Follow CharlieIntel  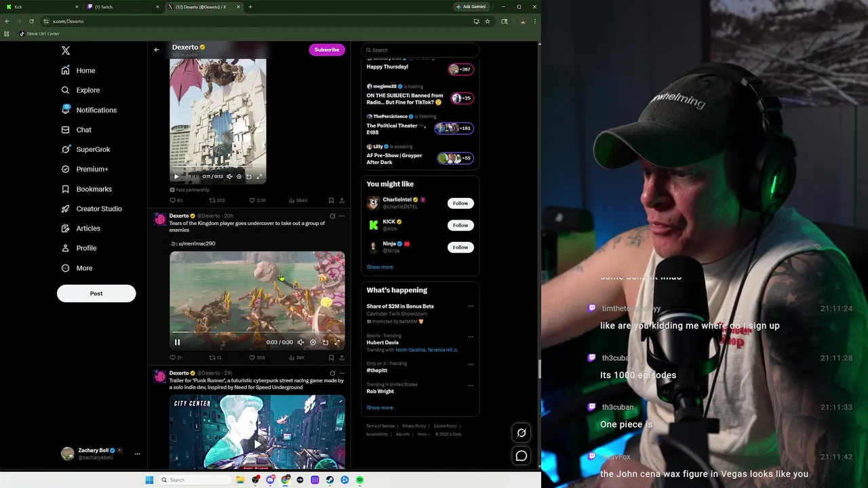click(x=460, y=203)
